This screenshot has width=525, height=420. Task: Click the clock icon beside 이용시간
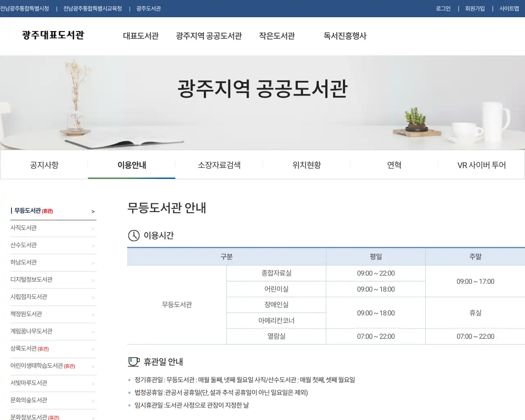pos(134,235)
